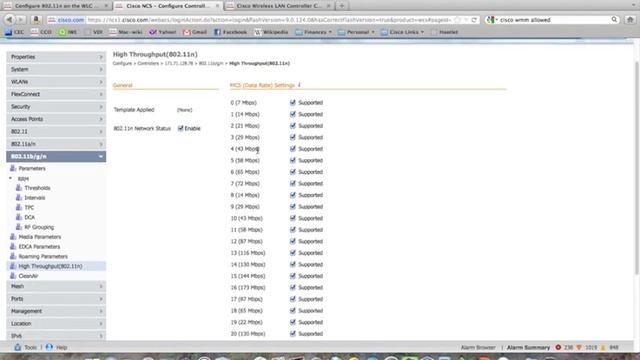Image resolution: width=640 pixels, height=360 pixels.
Task: Select the Cisco NCS Configure Controller tab
Action: [167, 6]
